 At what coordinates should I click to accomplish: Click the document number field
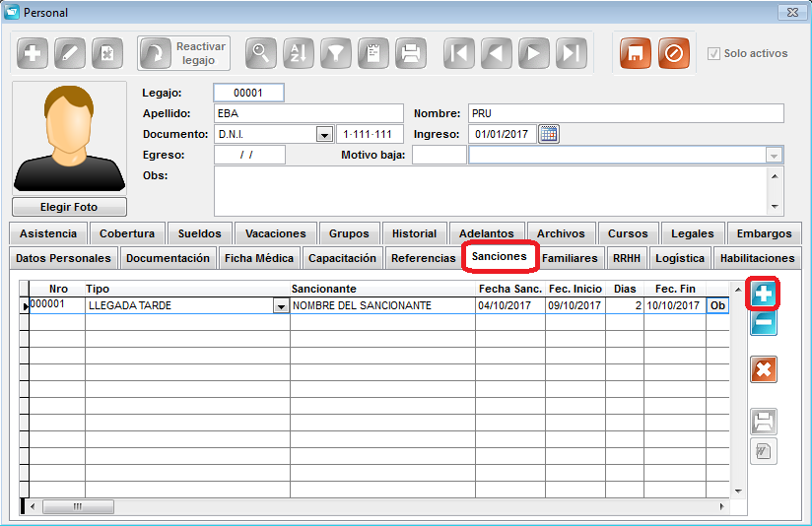click(x=370, y=134)
